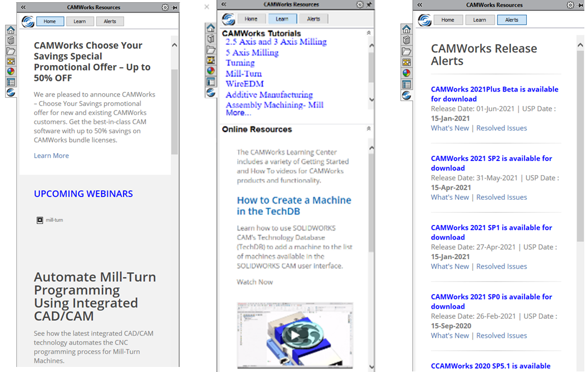Image resolution: width=588 pixels, height=372 pixels.
Task: Switch to Home tab in left panel
Action: [50, 21]
